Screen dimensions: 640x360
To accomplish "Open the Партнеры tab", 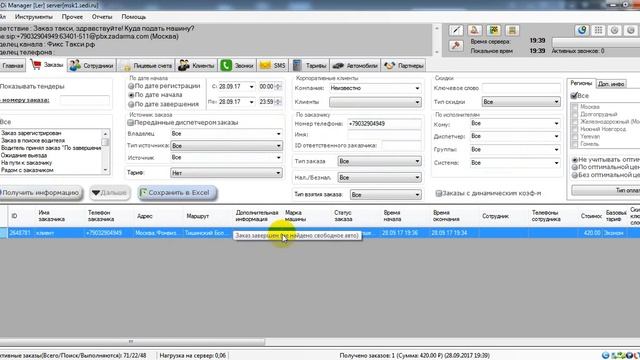I will 404,65.
